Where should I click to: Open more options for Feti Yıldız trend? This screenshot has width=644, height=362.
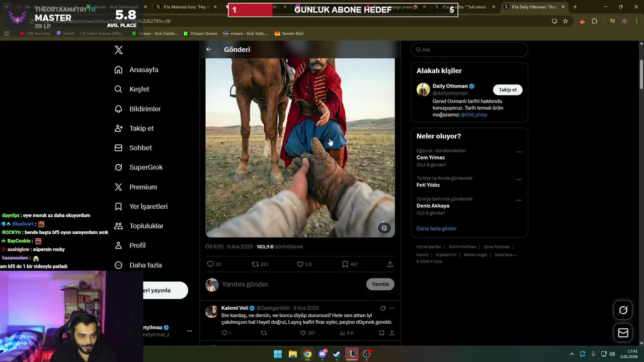click(519, 179)
